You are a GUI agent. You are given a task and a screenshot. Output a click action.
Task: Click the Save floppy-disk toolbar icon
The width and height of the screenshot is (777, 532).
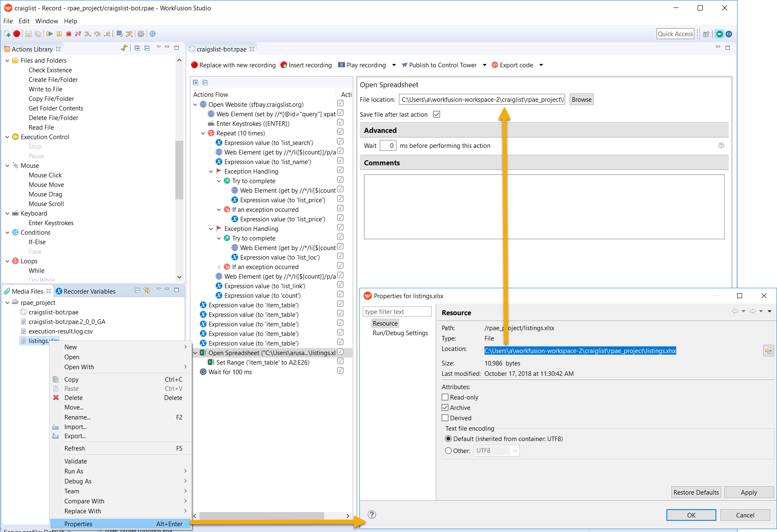(28, 34)
